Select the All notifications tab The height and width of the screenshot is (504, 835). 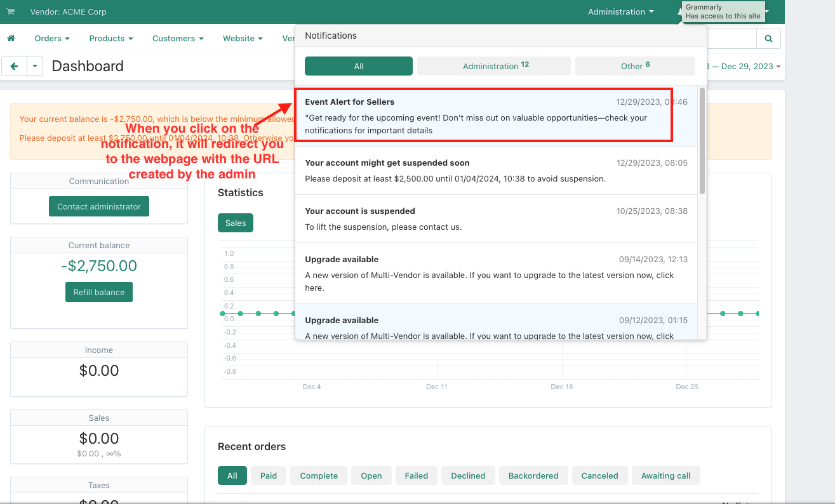click(359, 66)
